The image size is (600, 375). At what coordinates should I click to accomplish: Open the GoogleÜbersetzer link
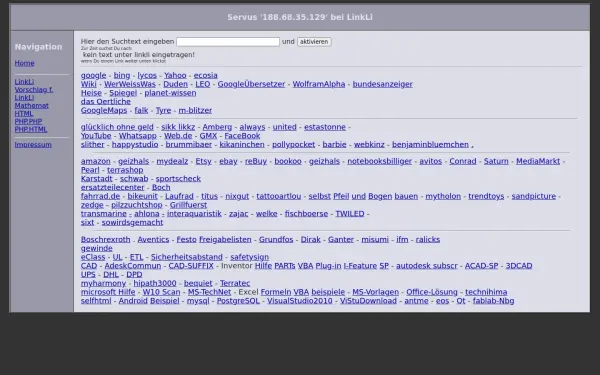[x=251, y=84]
